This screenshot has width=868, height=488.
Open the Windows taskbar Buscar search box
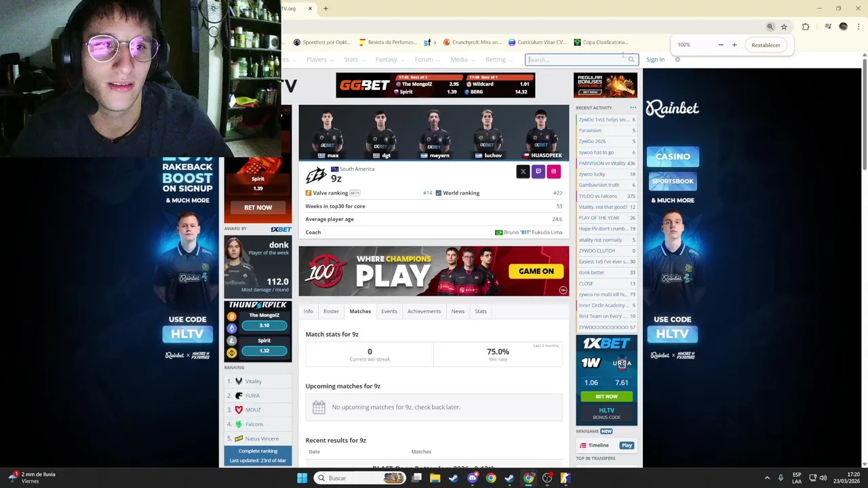pos(361,478)
